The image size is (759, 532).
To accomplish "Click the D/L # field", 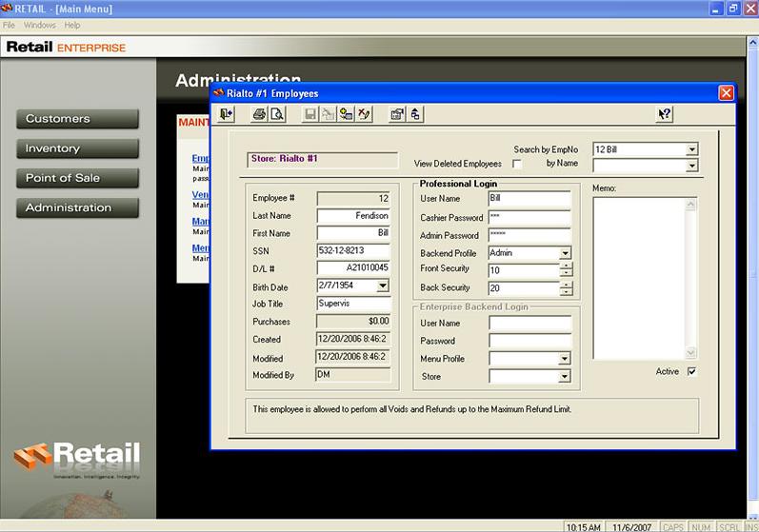I will 353,268.
